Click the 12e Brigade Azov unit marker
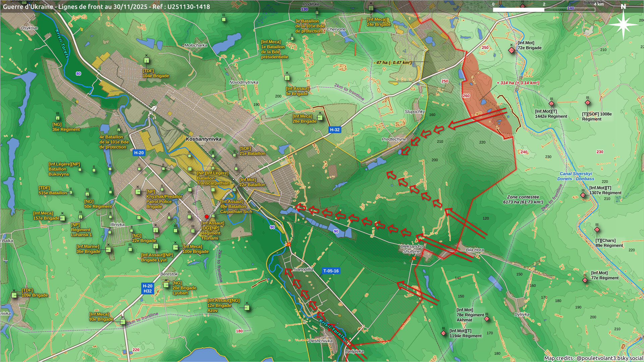The height and width of the screenshot is (362, 644). tap(247, 308)
